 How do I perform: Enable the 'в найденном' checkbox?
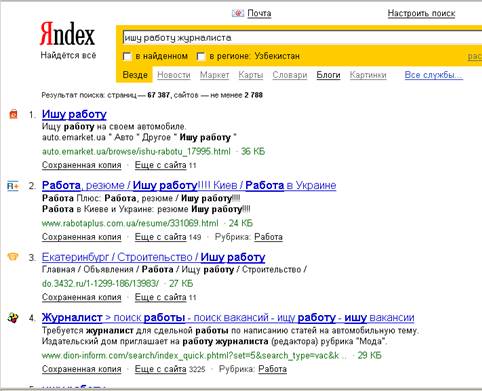tap(127, 56)
